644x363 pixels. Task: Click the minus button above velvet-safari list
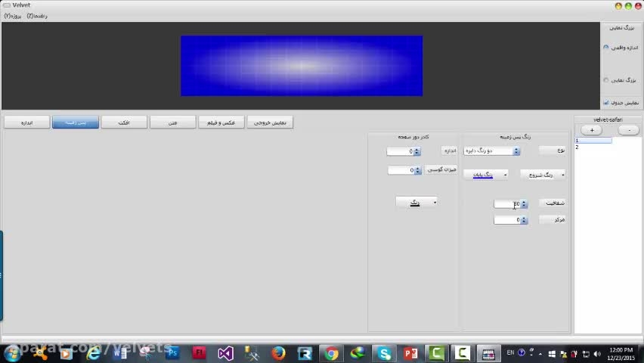(x=628, y=130)
